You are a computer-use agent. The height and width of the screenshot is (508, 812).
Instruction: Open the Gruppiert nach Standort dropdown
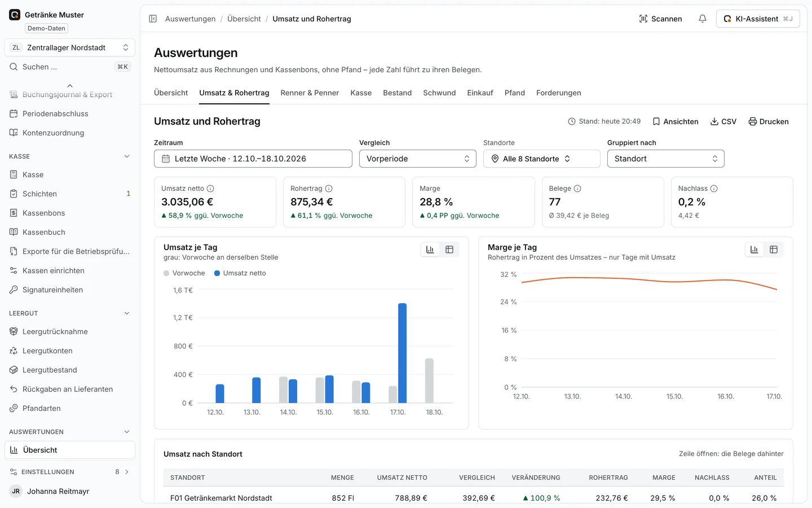point(666,159)
